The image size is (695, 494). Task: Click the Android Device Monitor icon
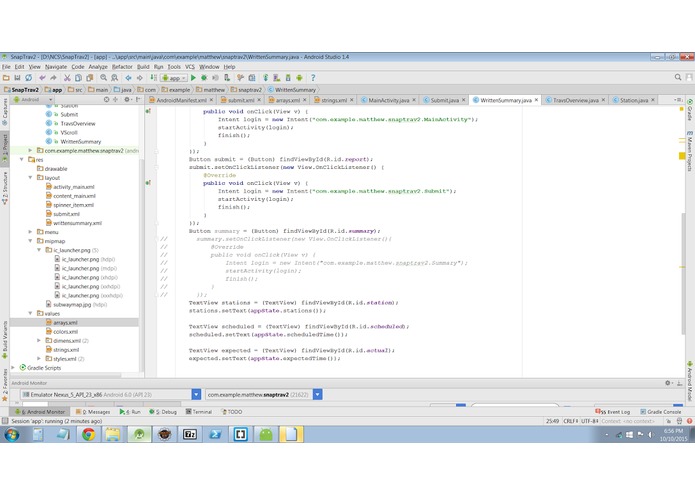click(299, 78)
